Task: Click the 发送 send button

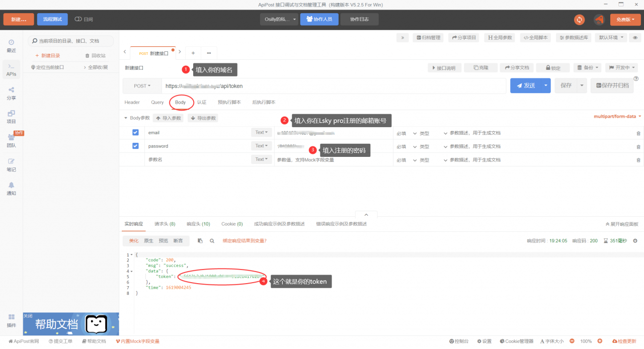Action: [525, 85]
